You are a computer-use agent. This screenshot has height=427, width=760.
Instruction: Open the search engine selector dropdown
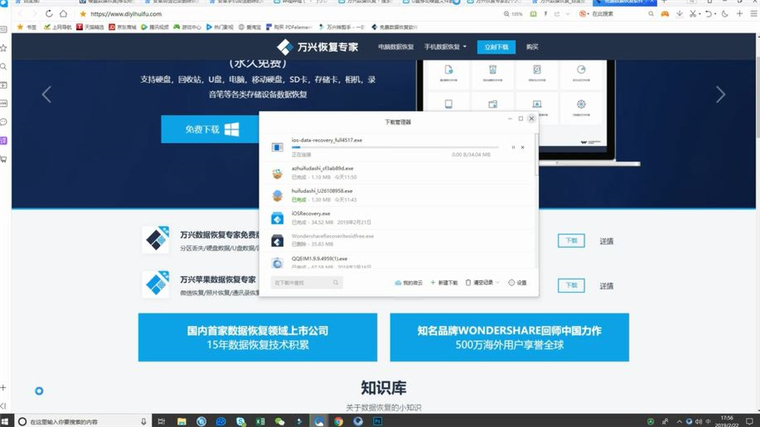tap(583, 14)
